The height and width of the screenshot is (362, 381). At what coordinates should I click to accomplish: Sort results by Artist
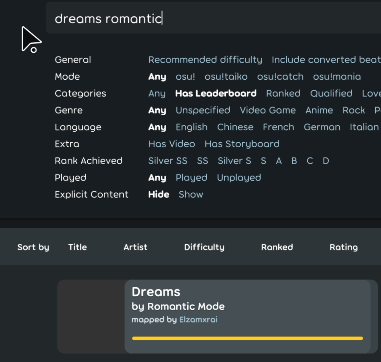135,247
